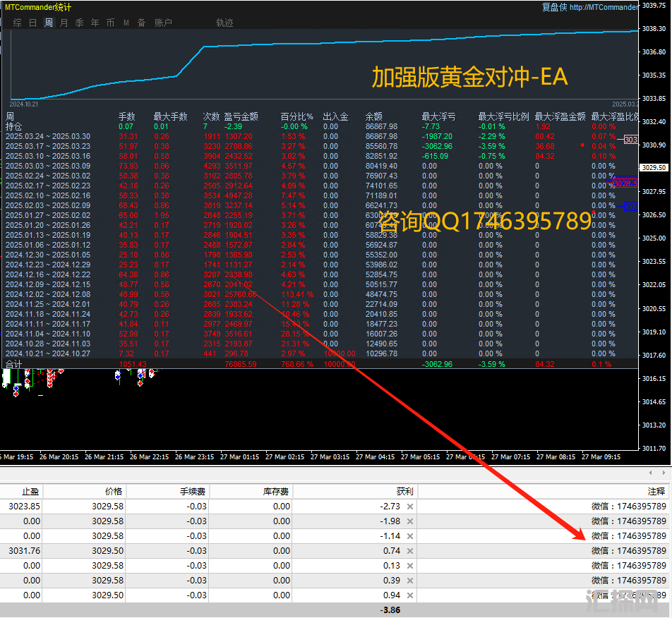This screenshot has height=618, width=672.
Task: Close the order showing 0.39 profit
Action: [x=410, y=581]
